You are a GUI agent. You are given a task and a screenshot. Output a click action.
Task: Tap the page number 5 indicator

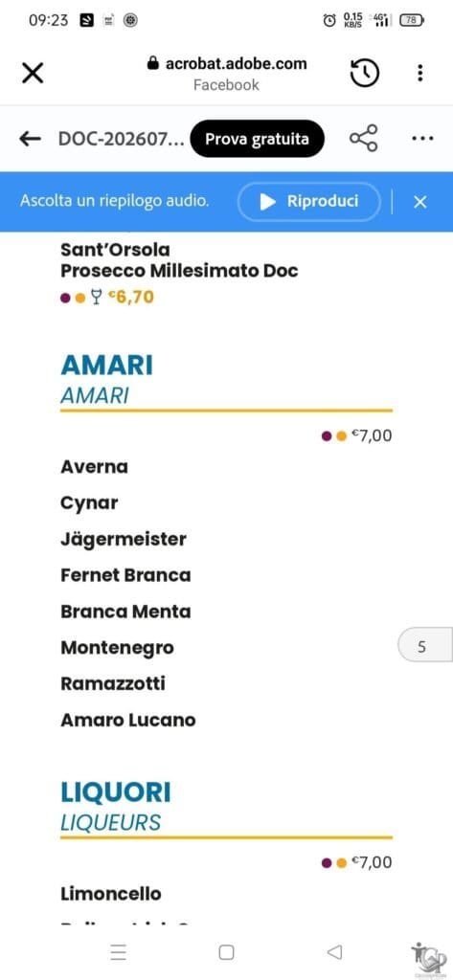pos(425,647)
